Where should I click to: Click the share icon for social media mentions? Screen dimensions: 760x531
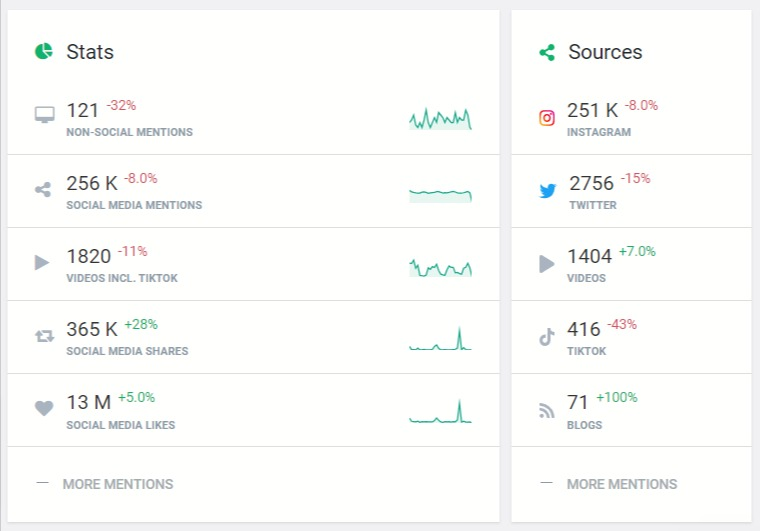coord(43,189)
